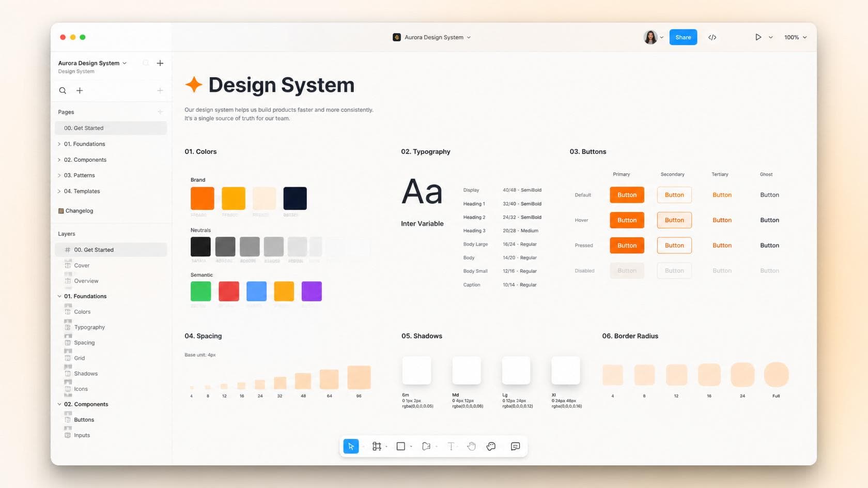Image resolution: width=868 pixels, height=488 pixels.
Task: Open the sidebar Aurora Design System file menu chevron
Action: pos(125,63)
